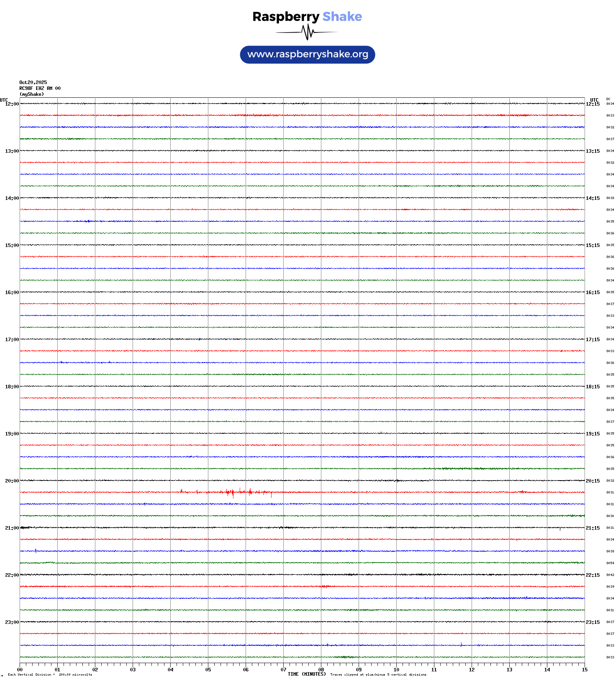Click the 23:15 label on right axis
The height and width of the screenshot is (680, 616).
point(592,622)
